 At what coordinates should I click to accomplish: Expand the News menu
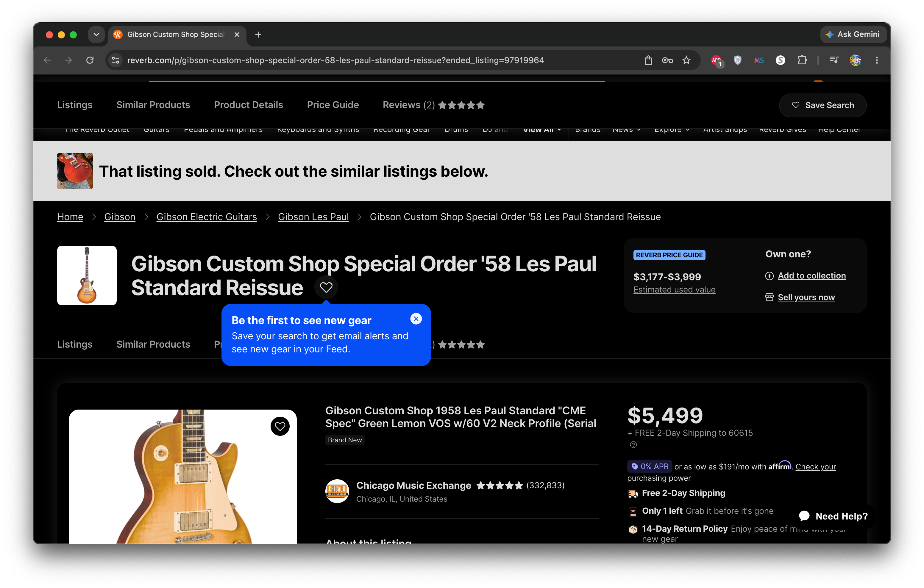point(627,130)
